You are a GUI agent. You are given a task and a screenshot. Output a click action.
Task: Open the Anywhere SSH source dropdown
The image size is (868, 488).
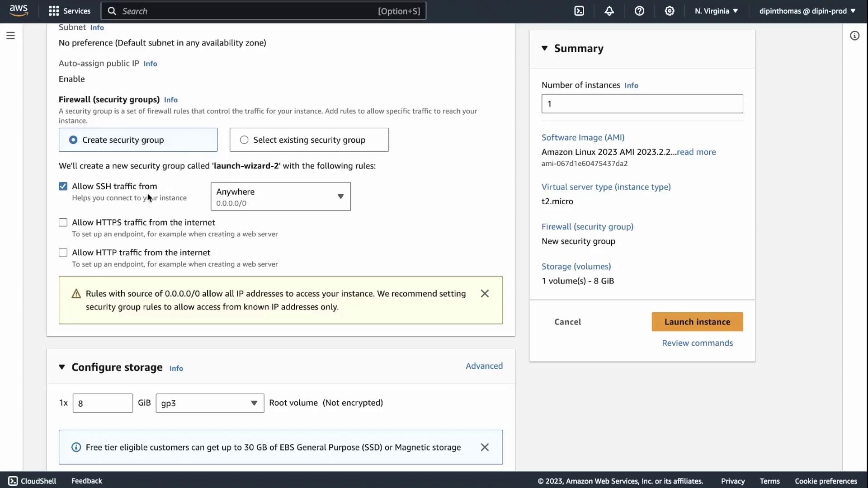pyautogui.click(x=280, y=197)
